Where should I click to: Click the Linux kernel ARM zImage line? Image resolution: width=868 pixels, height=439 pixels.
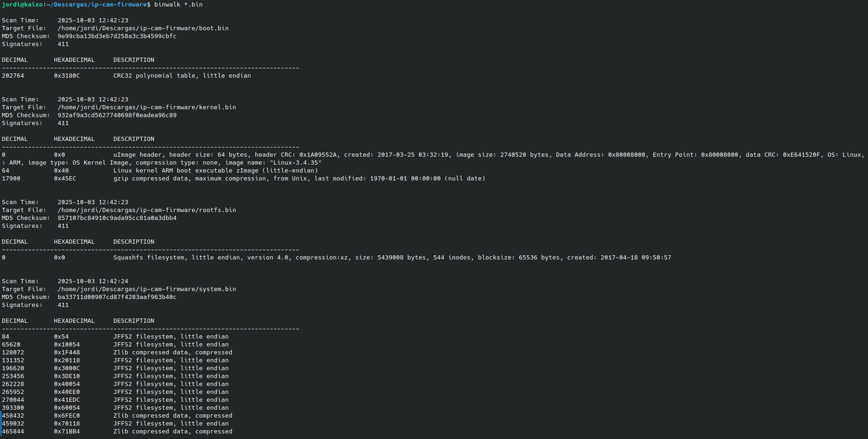(x=215, y=171)
